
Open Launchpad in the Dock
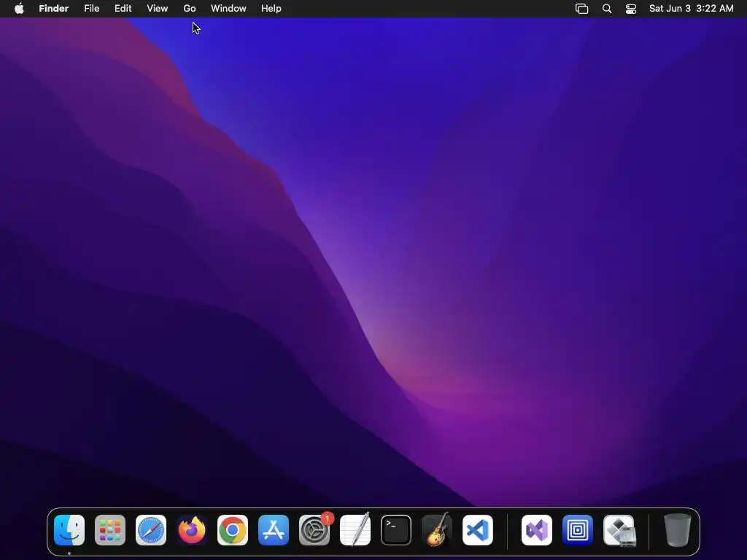[110, 530]
